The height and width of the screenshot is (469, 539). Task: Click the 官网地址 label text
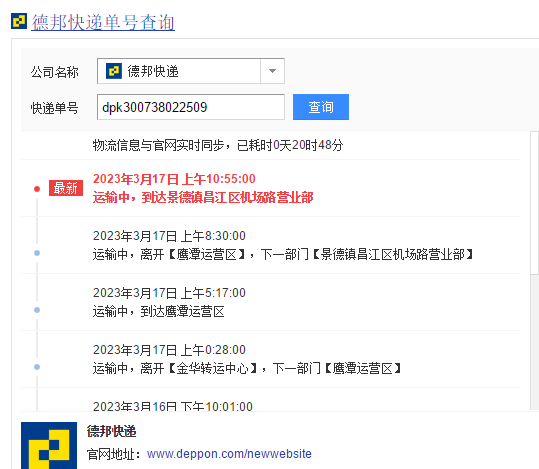pos(114,454)
